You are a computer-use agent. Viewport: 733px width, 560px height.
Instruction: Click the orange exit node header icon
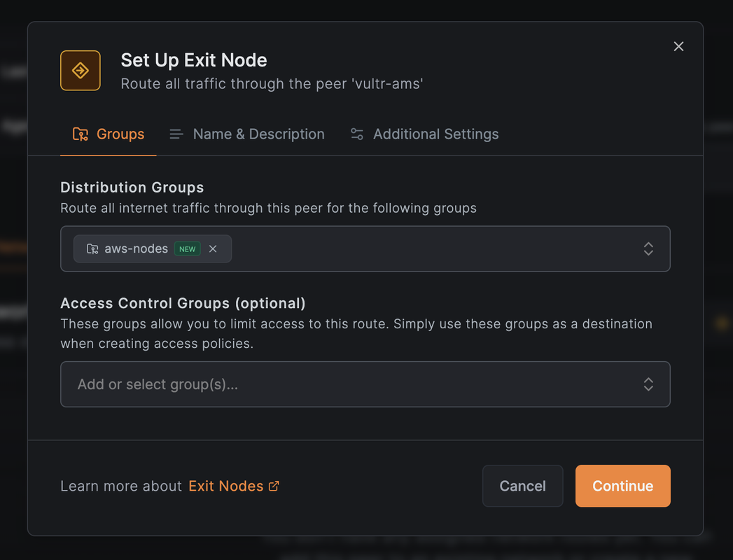point(81,71)
